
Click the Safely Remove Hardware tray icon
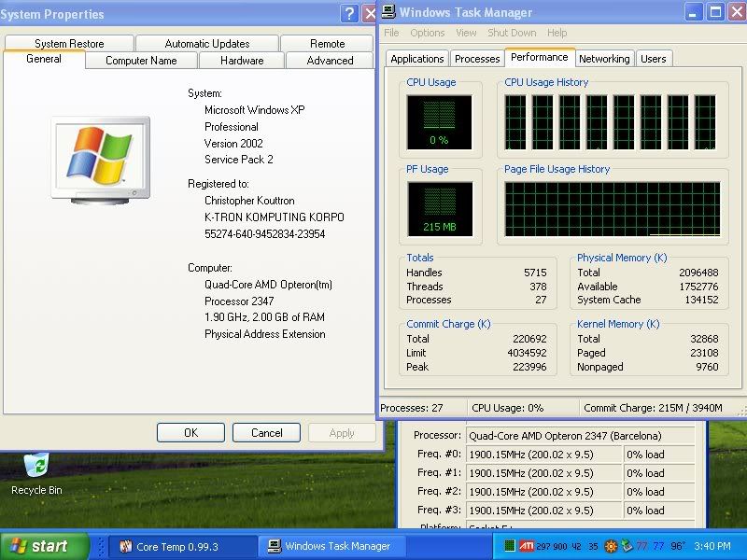(x=627, y=546)
